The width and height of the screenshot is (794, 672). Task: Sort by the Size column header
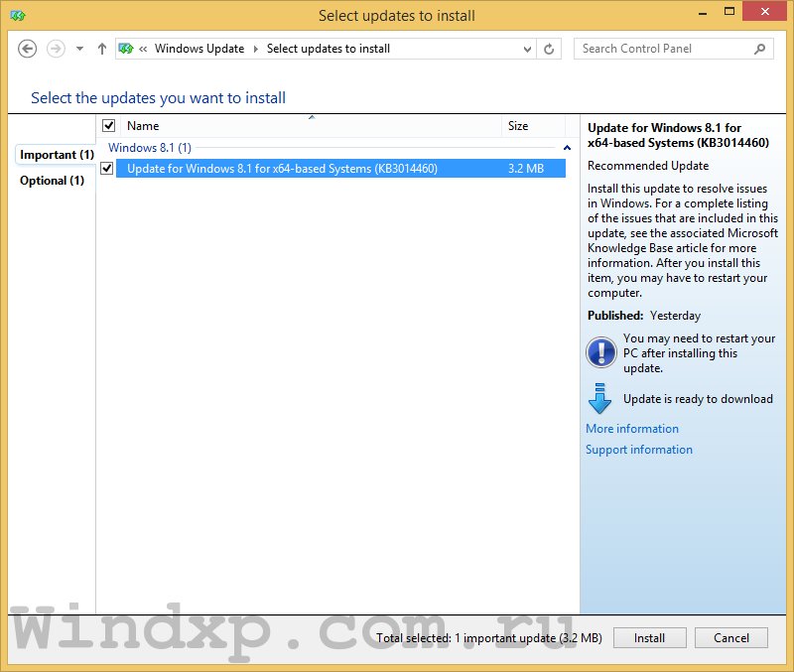[533, 126]
